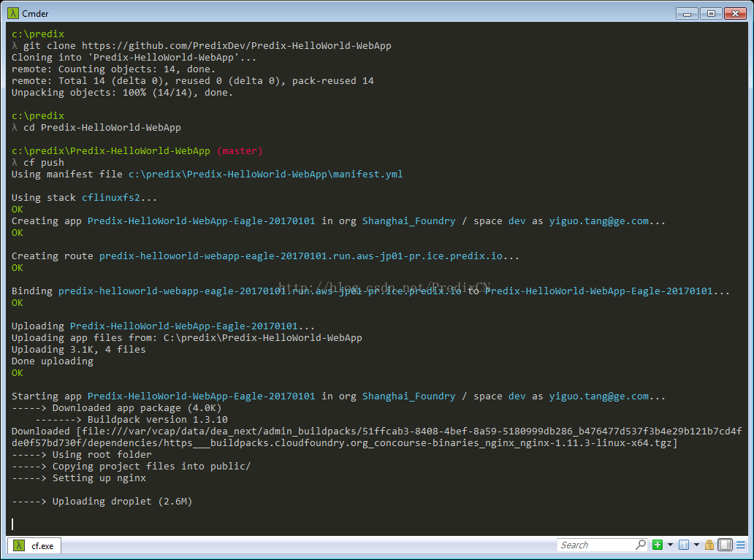This screenshot has height=560, width=754.
Task: Click the padlock lock-console icon
Action: click(x=709, y=545)
